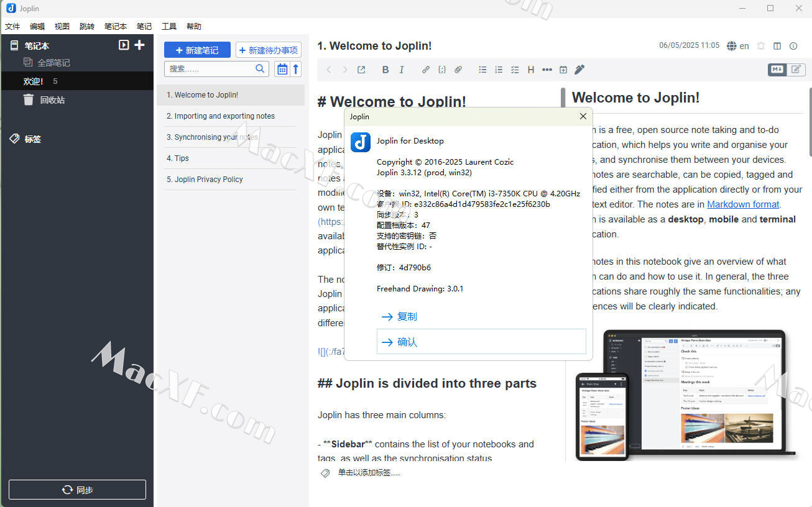Open the 文件 menu
This screenshot has height=507, width=812.
tap(12, 27)
